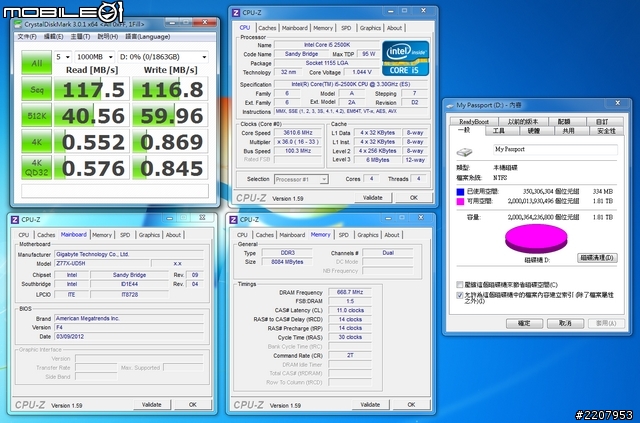
Task: Click the My Passport volume name field
Action: coord(556,149)
